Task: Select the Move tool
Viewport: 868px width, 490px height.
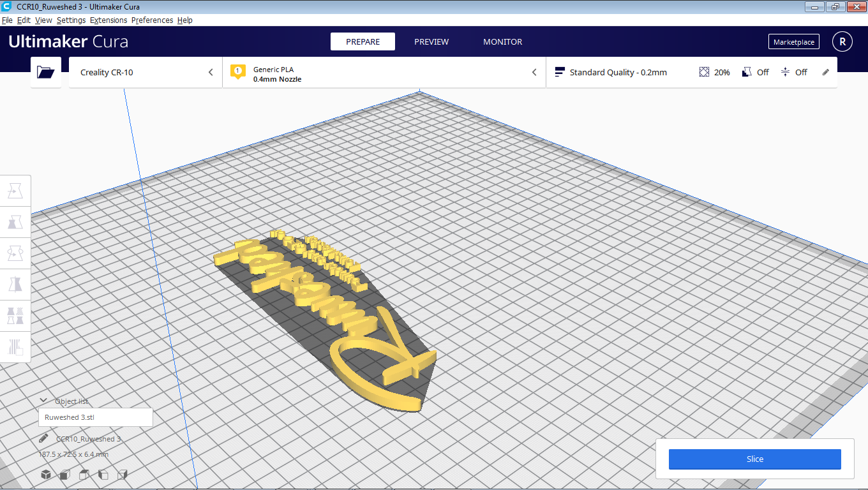Action: (x=15, y=190)
